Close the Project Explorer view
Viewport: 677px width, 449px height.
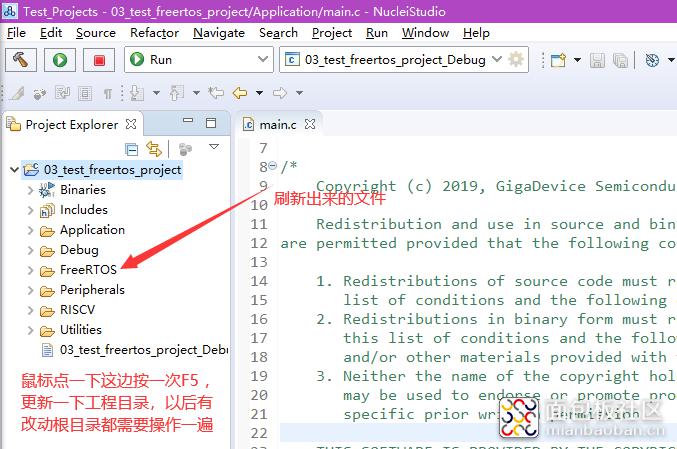coord(131,124)
